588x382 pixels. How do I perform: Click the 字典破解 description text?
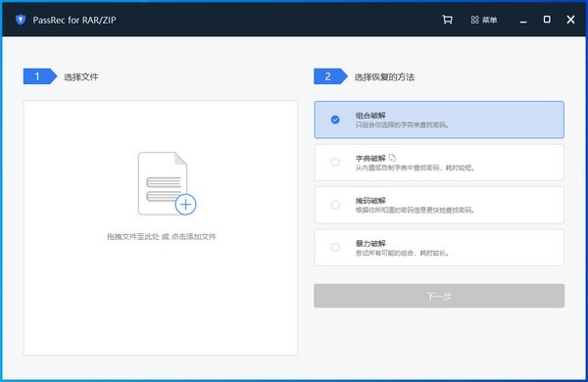click(415, 167)
